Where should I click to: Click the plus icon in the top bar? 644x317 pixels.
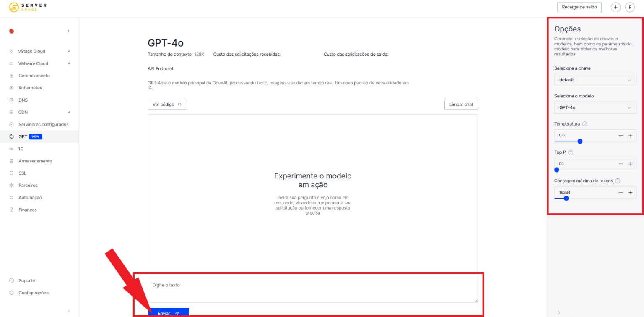click(x=615, y=7)
